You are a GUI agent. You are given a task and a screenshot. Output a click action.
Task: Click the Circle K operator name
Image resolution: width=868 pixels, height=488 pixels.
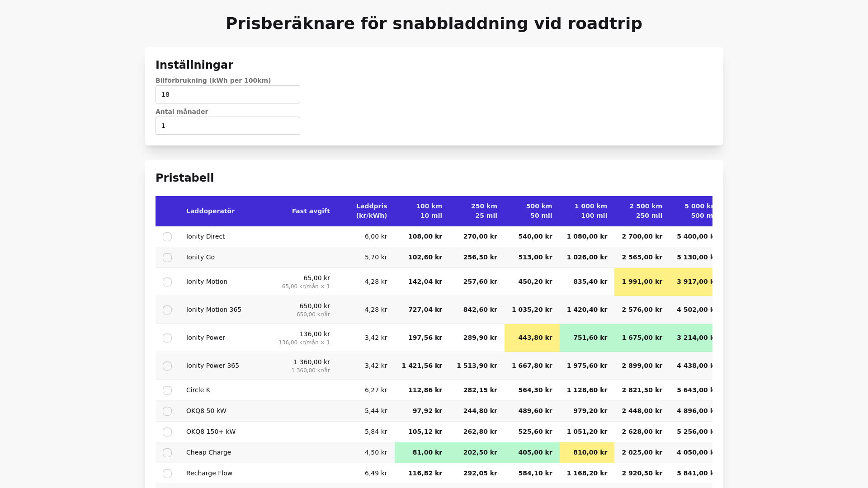(x=198, y=390)
